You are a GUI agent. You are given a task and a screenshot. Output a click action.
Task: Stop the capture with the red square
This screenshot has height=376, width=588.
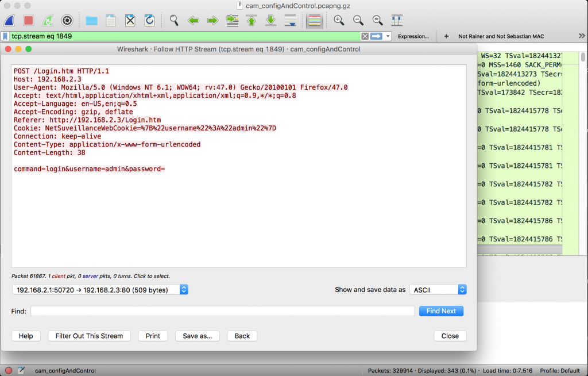click(28, 21)
